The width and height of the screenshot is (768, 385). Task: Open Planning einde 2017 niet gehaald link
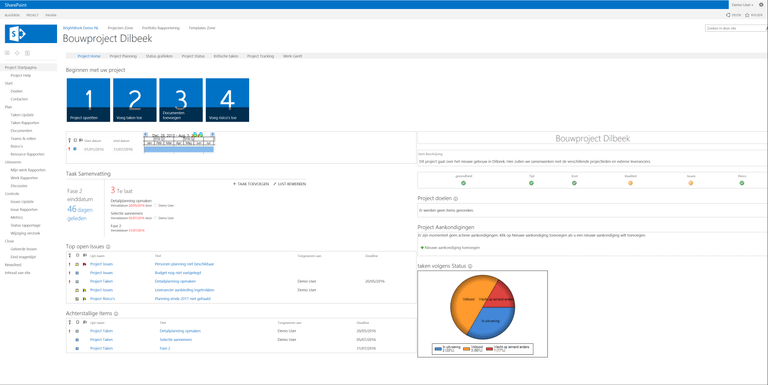pyautogui.click(x=183, y=299)
